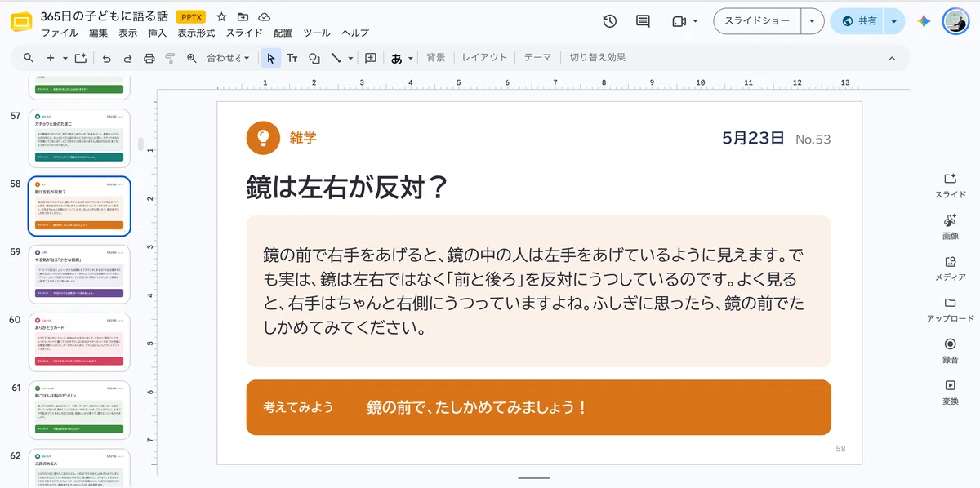Click the redo arrow icon
This screenshot has height=488, width=980.
point(127,58)
